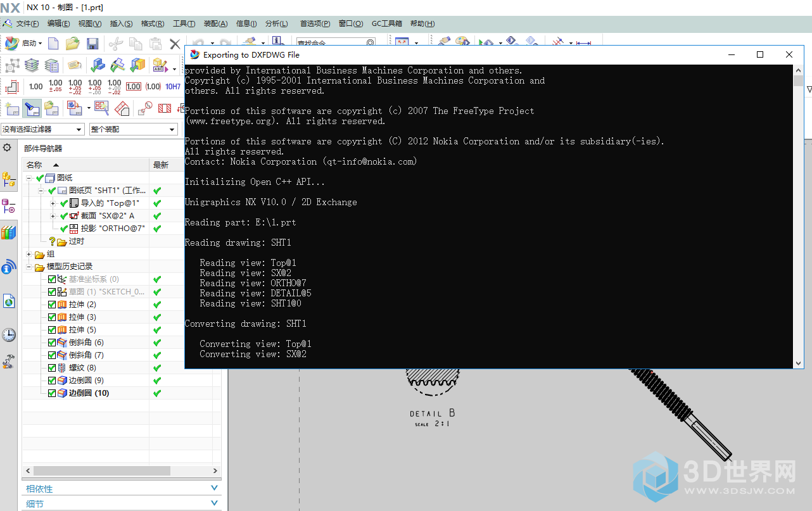Open the Roles sidebar tab icon
The image size is (812, 511).
pyautogui.click(x=9, y=361)
